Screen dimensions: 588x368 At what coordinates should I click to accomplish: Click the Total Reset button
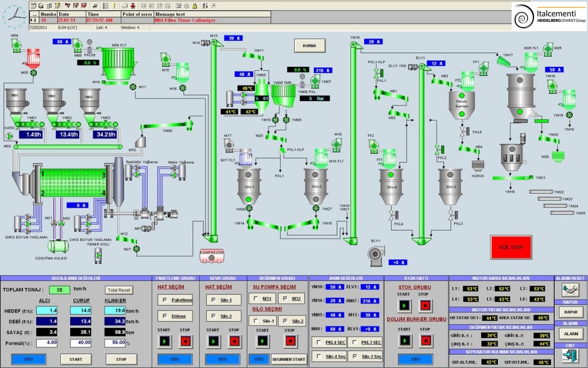[x=118, y=290]
